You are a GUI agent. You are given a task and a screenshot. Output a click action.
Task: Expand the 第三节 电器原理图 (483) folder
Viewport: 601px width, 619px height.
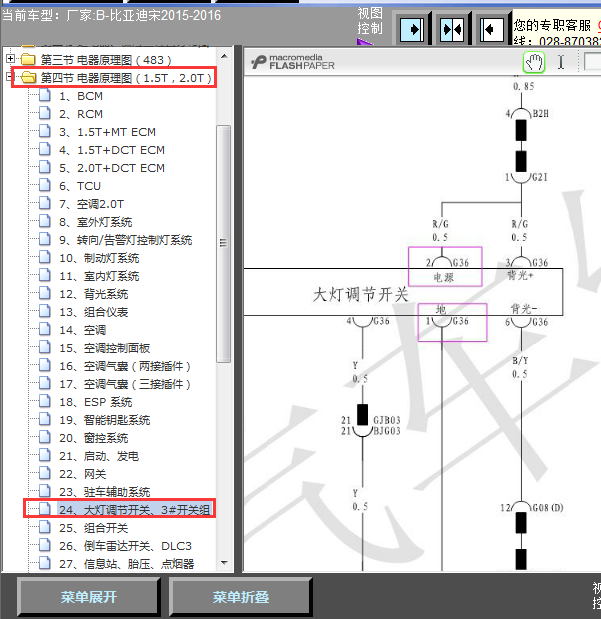pos(10,59)
